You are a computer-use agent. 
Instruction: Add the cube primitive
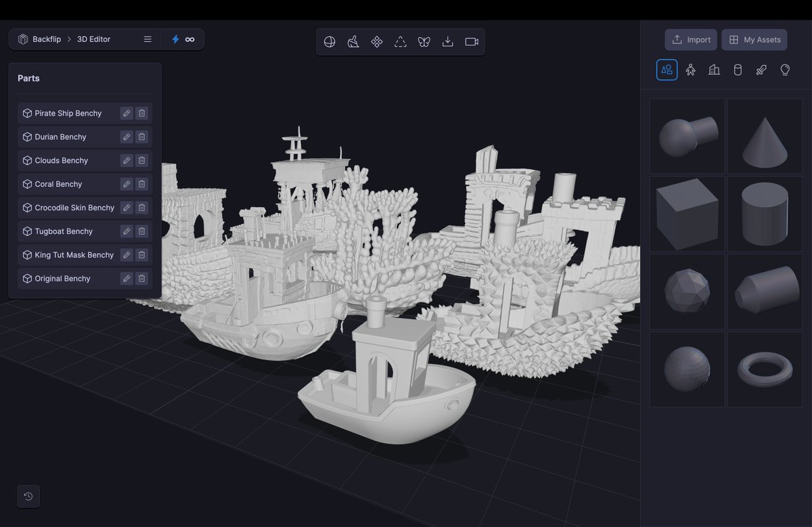coord(687,214)
